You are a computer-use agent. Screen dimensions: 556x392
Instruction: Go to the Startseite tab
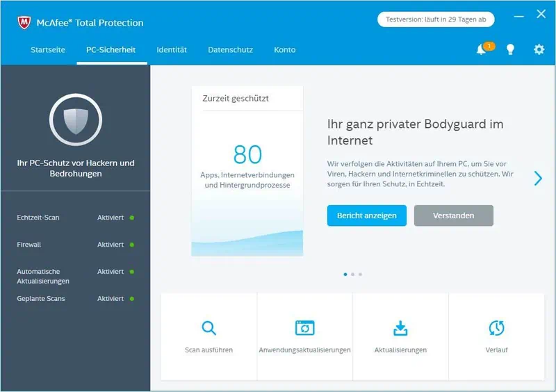(48, 50)
